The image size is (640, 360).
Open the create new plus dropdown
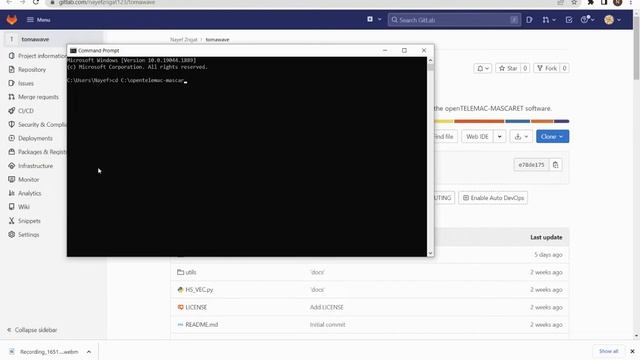click(374, 19)
